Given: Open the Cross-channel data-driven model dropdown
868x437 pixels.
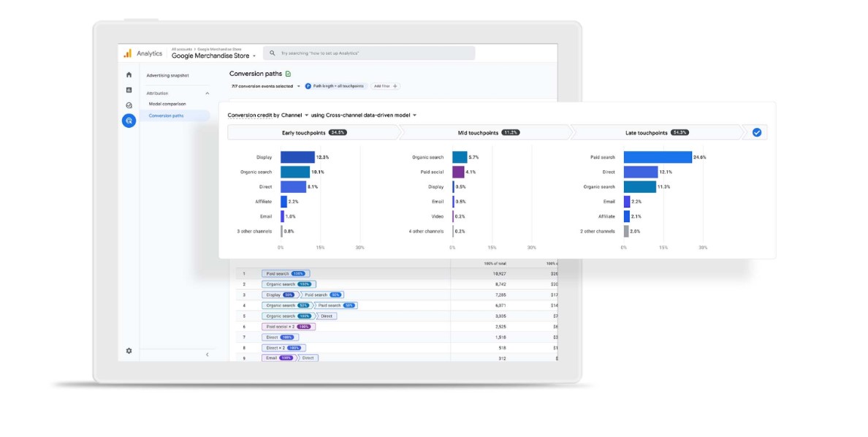Looking at the screenshot, I should 415,115.
